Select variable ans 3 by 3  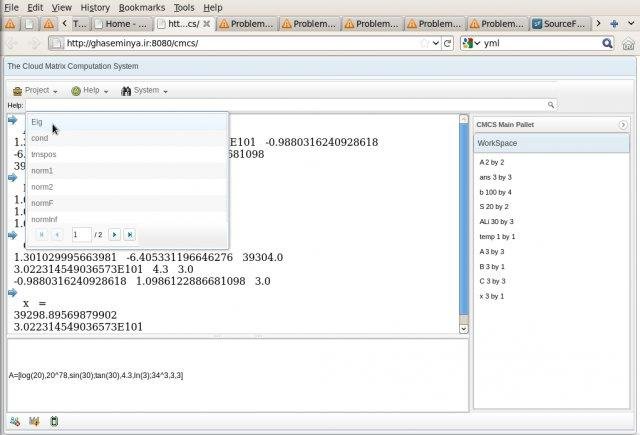click(496, 178)
